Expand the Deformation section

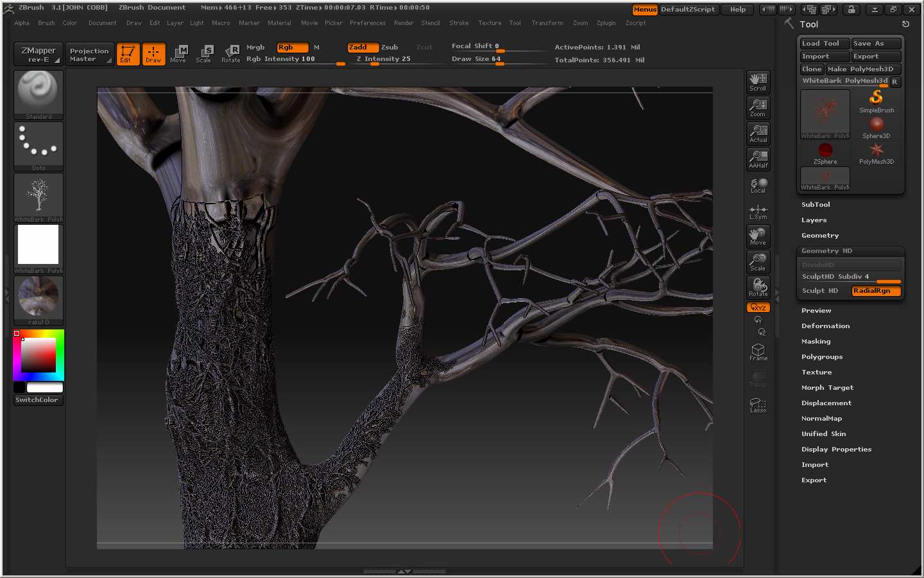pyautogui.click(x=825, y=326)
